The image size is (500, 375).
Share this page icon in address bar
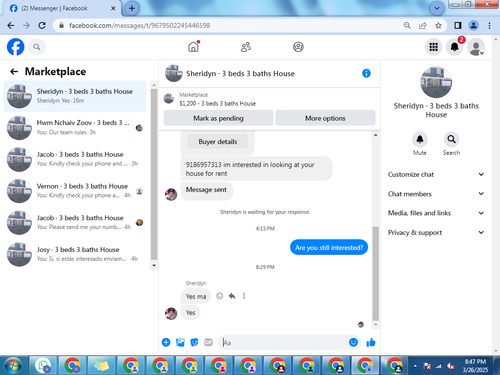click(423, 25)
